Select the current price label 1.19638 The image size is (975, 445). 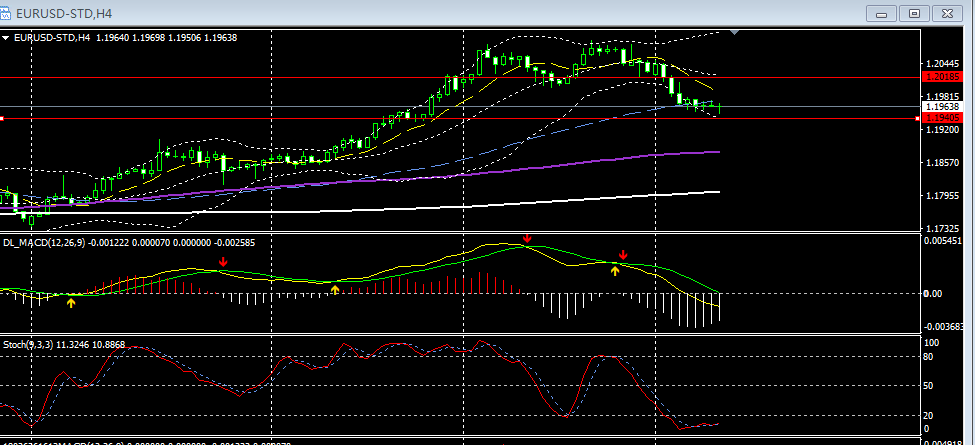942,106
